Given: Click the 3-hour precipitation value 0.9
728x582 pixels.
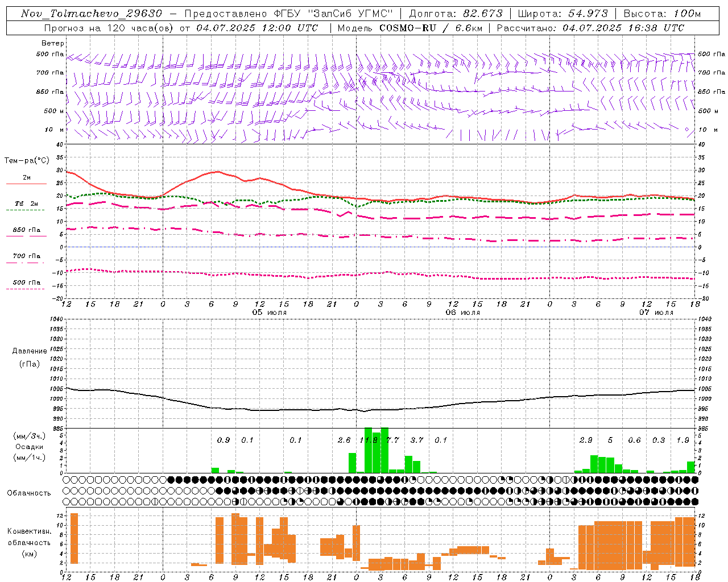Looking at the screenshot, I should coord(224,440).
